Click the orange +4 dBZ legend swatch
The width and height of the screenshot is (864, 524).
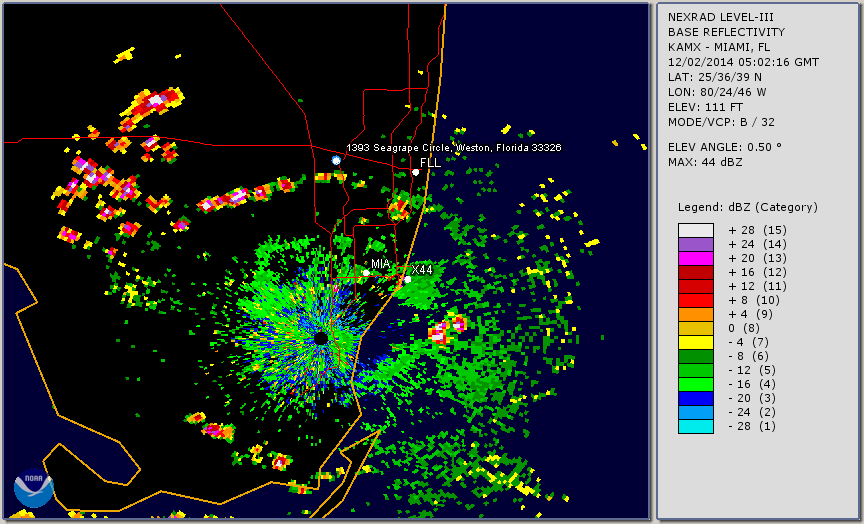pyautogui.click(x=695, y=315)
